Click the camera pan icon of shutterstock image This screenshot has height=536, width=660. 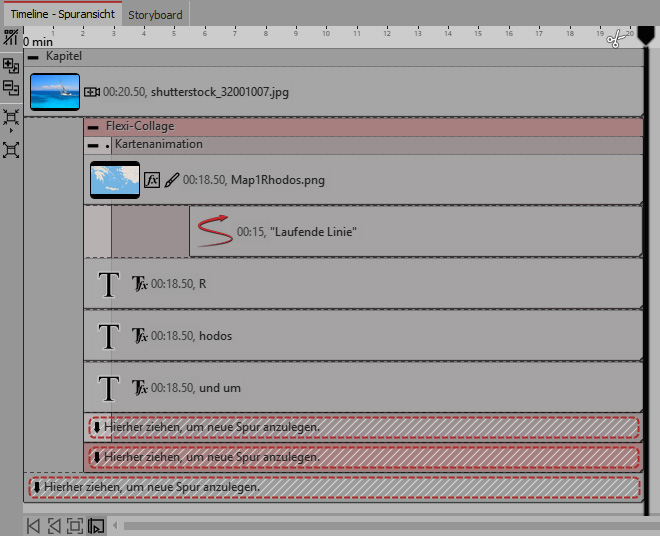point(92,92)
